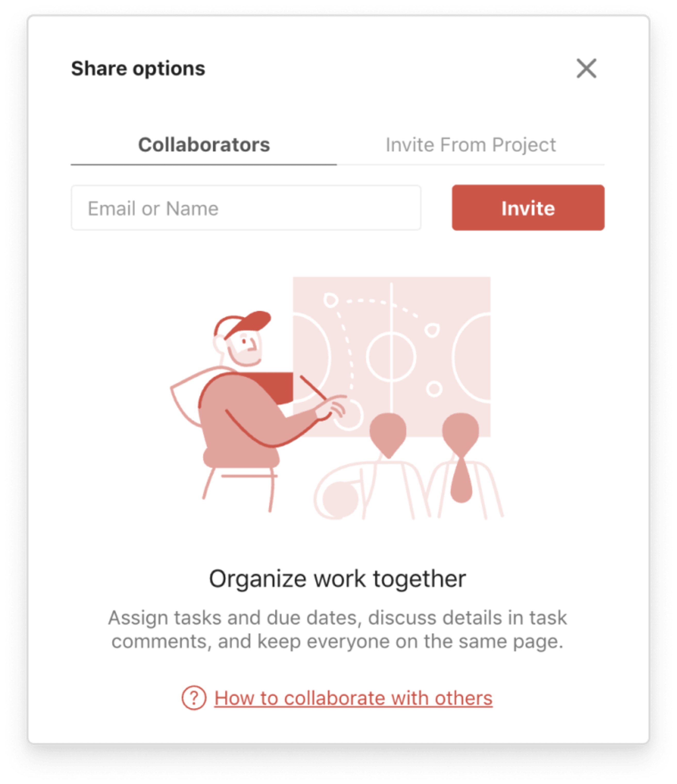Click the Share options title text

pos(138,68)
